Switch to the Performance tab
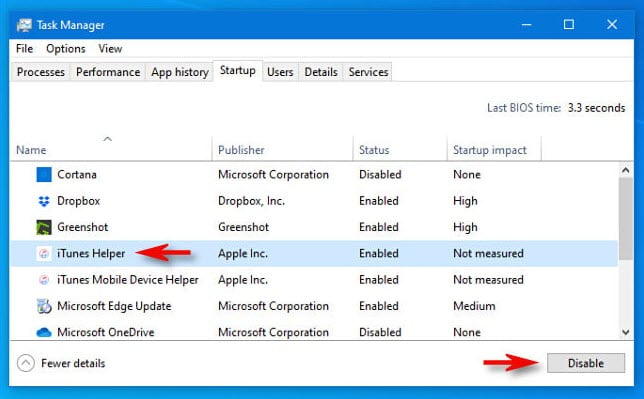The height and width of the screenshot is (399, 644). pos(108,72)
